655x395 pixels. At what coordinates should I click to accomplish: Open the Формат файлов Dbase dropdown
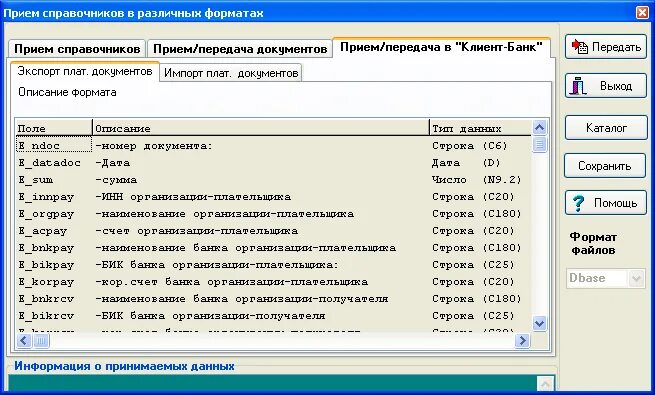coord(636,278)
